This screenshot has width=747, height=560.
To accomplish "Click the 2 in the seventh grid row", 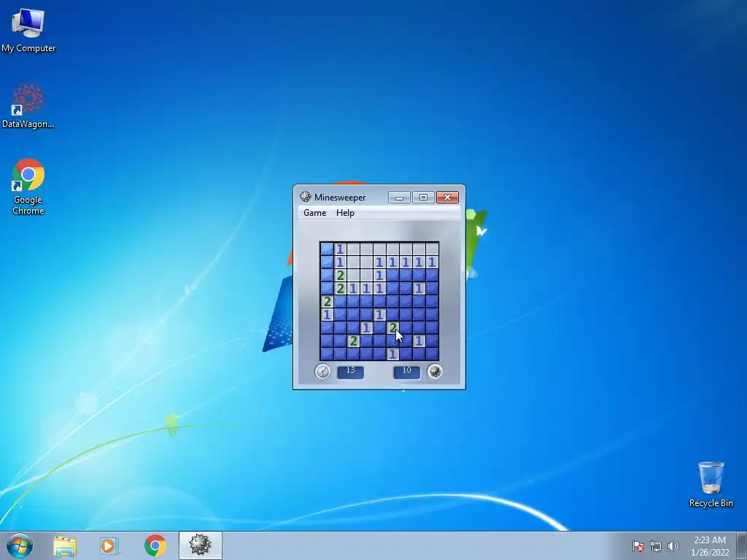I will pyautogui.click(x=392, y=327).
